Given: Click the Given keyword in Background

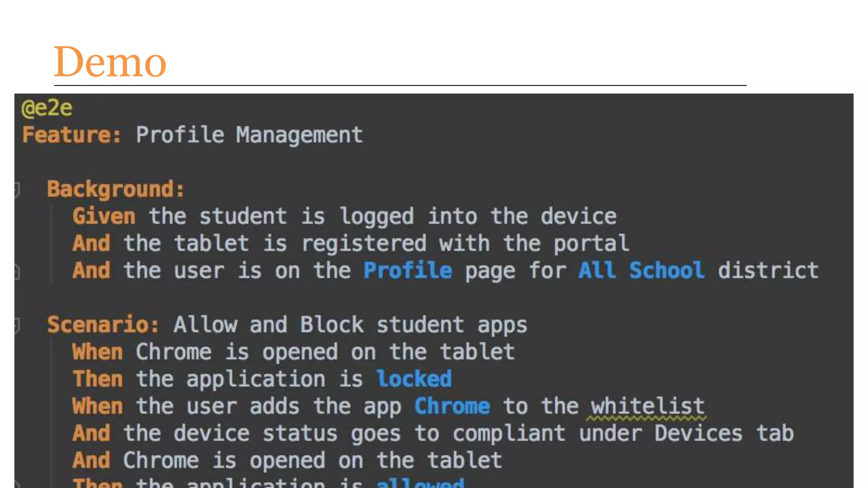Looking at the screenshot, I should 104,216.
